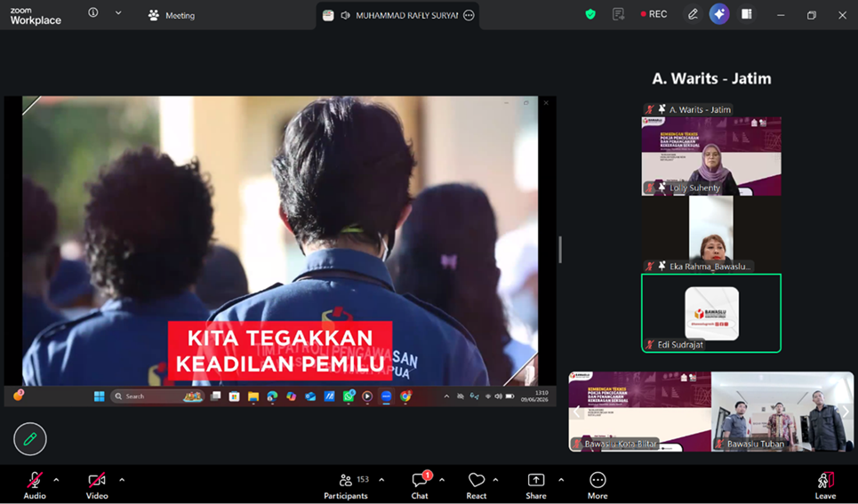The image size is (858, 504).
Task: Open Microsoft Edge in the shared taskbar
Action: tap(272, 396)
